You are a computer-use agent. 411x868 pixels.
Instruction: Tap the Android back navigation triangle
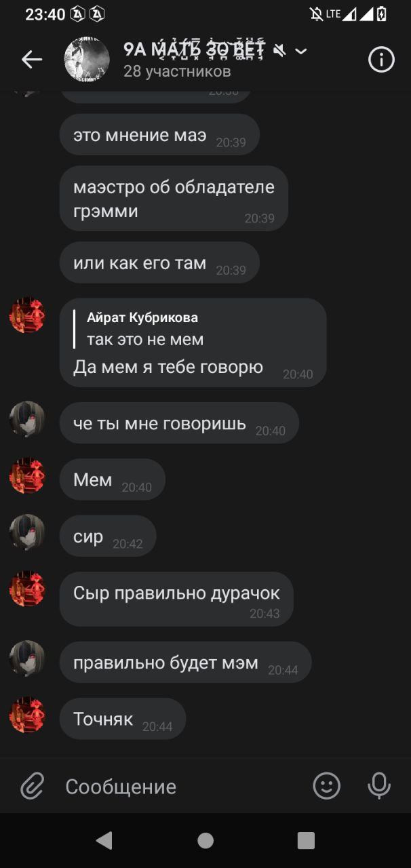[104, 841]
